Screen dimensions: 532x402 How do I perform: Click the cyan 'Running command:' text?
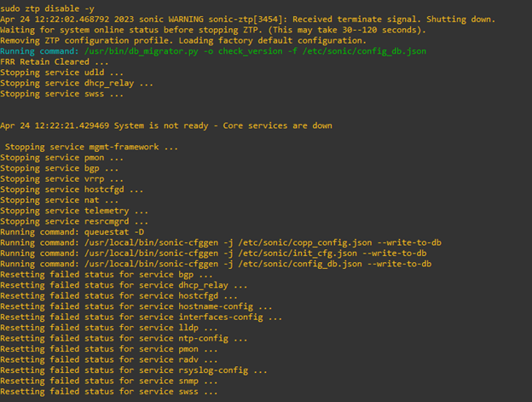[x=39, y=51]
